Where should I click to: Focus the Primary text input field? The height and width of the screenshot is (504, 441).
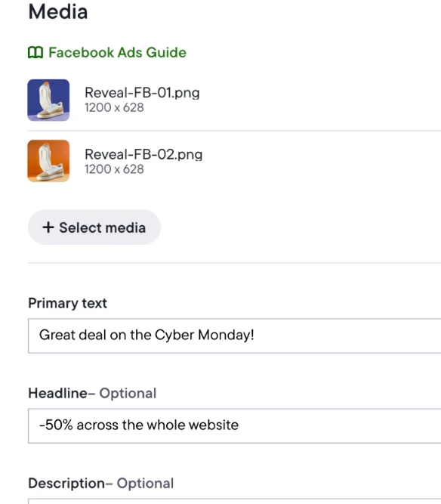[235, 335]
